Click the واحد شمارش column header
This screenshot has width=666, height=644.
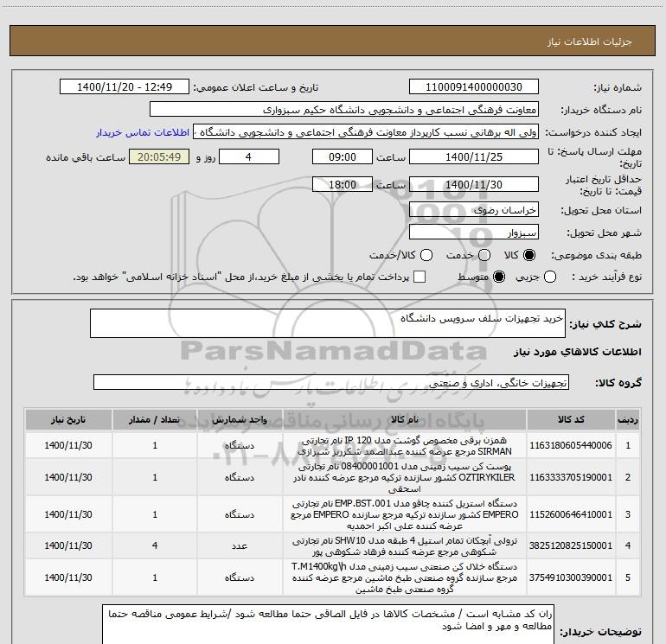(x=240, y=419)
